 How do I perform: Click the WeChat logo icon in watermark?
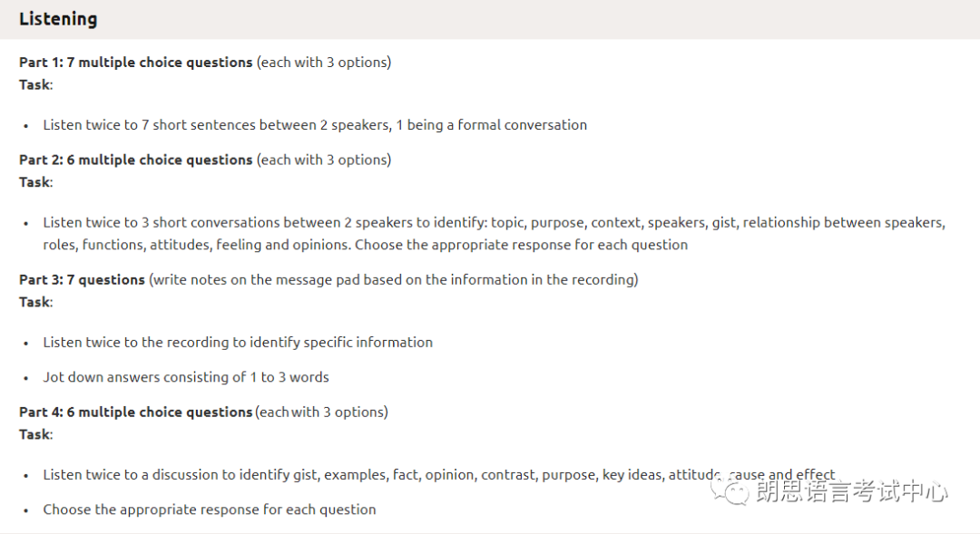tap(730, 492)
